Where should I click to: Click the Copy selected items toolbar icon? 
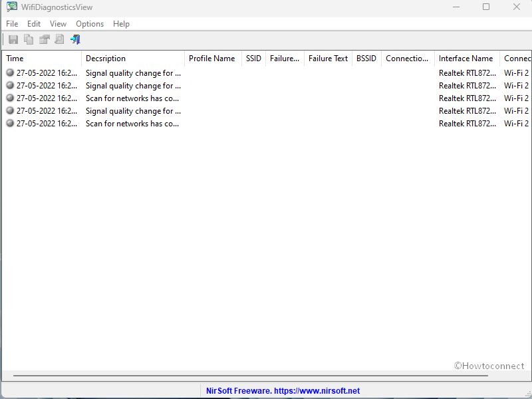point(29,39)
